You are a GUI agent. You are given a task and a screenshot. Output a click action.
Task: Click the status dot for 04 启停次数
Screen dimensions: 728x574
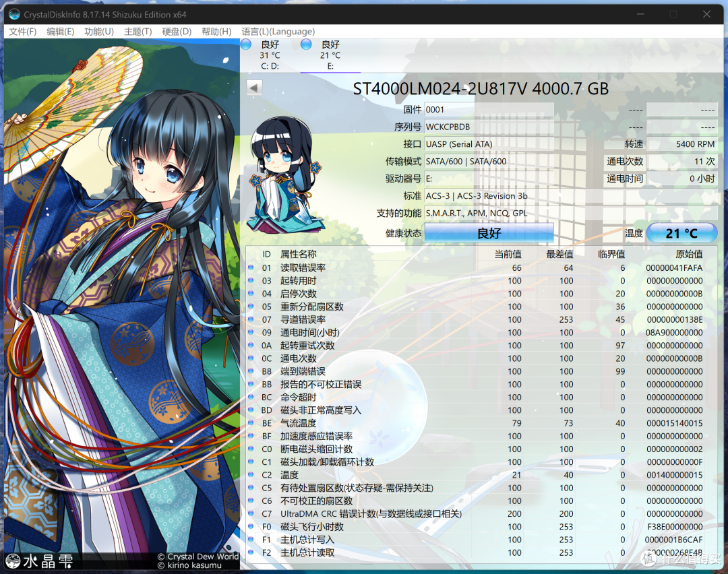click(x=251, y=293)
